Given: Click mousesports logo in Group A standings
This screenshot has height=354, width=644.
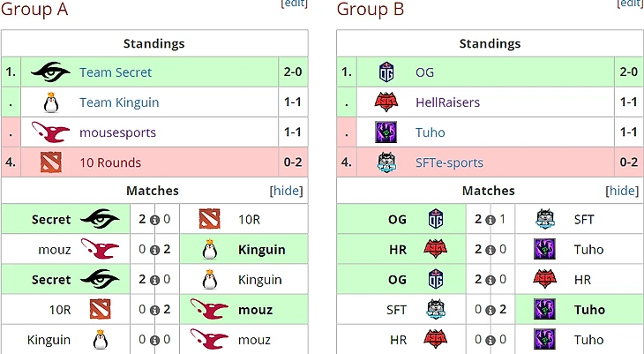Looking at the screenshot, I should pos(50,132).
